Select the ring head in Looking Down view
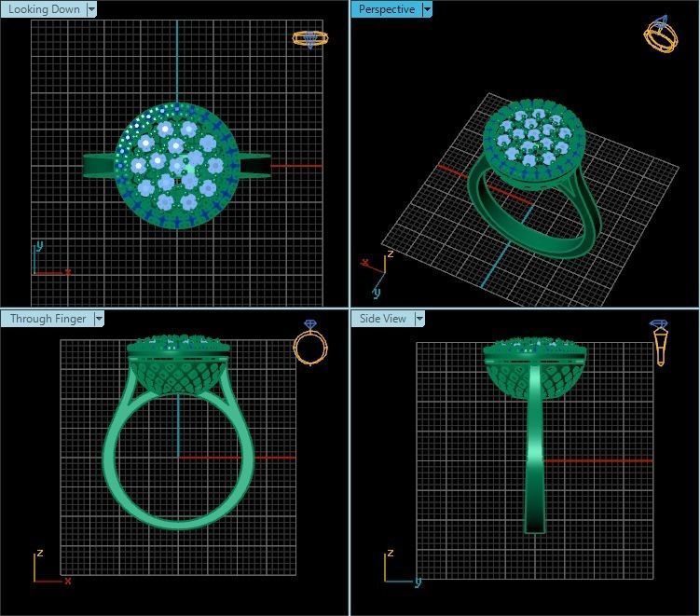700x616 pixels. (x=177, y=166)
